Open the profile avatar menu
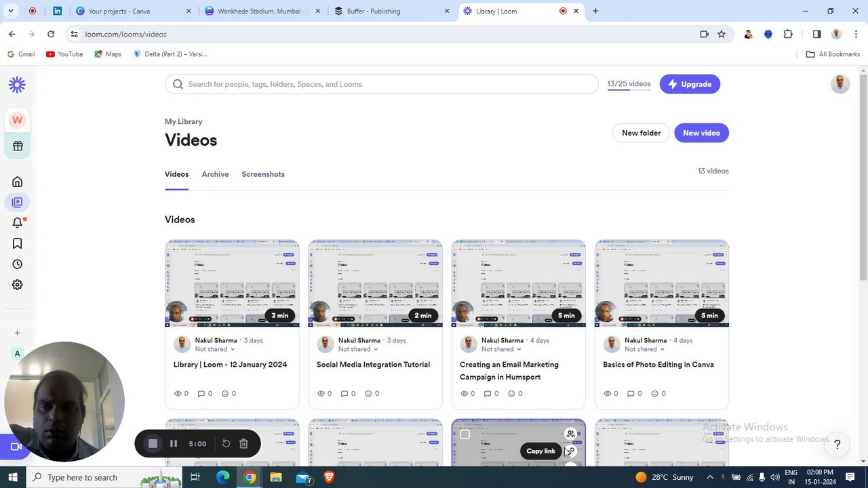The width and height of the screenshot is (868, 488). pos(840,83)
